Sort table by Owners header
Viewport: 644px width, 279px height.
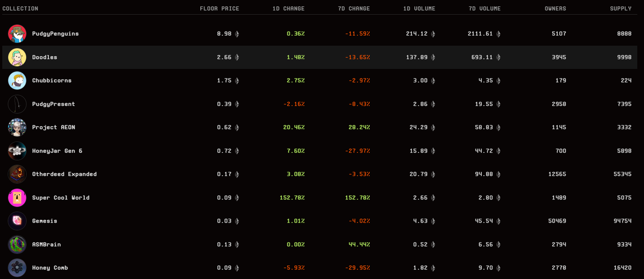tap(555, 9)
